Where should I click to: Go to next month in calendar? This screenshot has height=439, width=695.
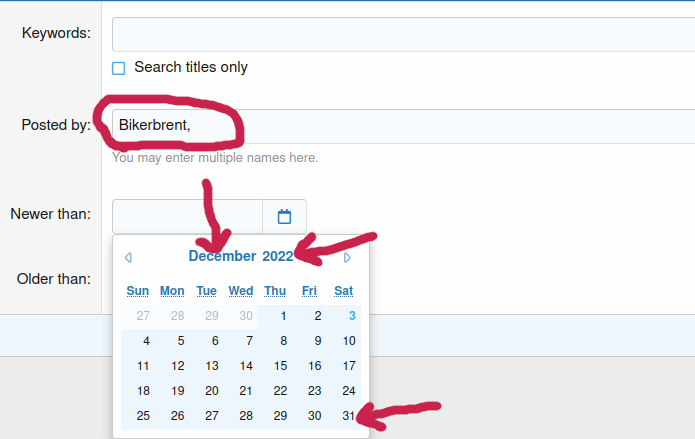347,257
